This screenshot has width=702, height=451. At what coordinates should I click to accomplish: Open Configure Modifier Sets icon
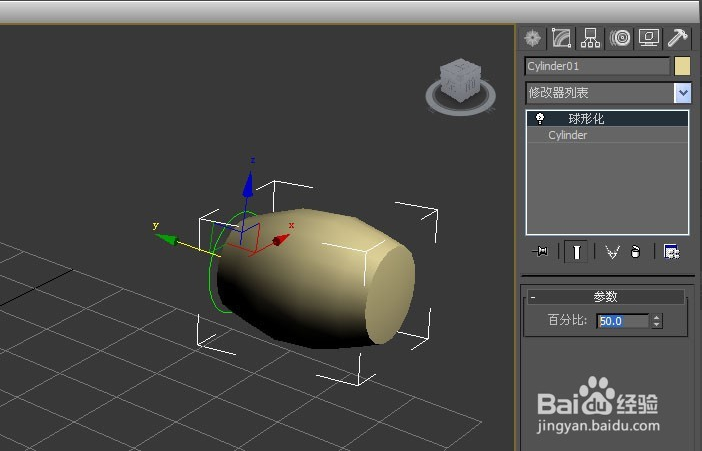671,252
